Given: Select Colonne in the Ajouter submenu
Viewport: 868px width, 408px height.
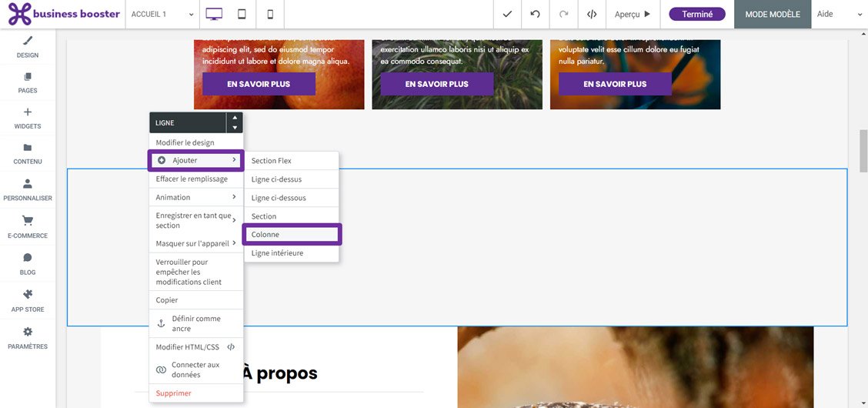Looking at the screenshot, I should click(292, 235).
